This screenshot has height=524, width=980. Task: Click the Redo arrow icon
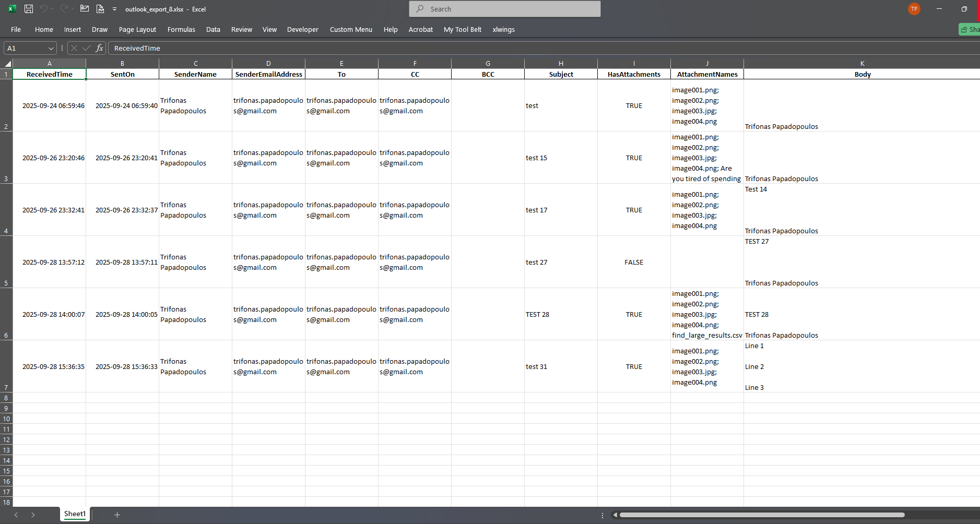[64, 9]
